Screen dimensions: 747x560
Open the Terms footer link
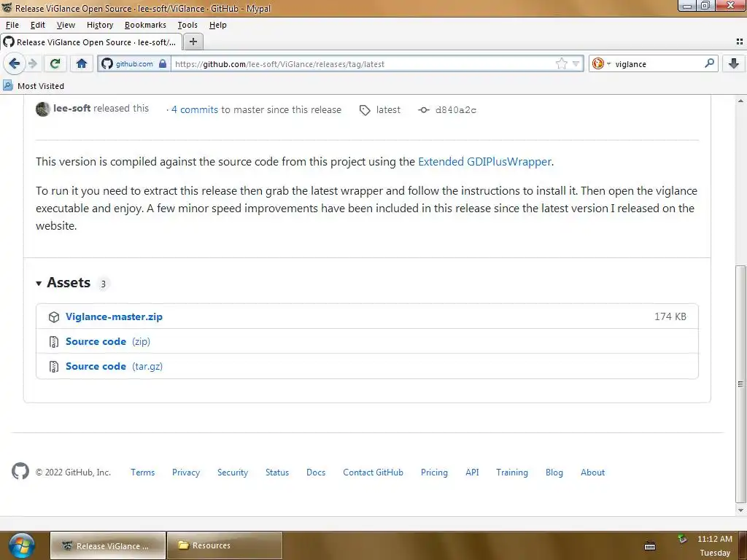pos(142,472)
